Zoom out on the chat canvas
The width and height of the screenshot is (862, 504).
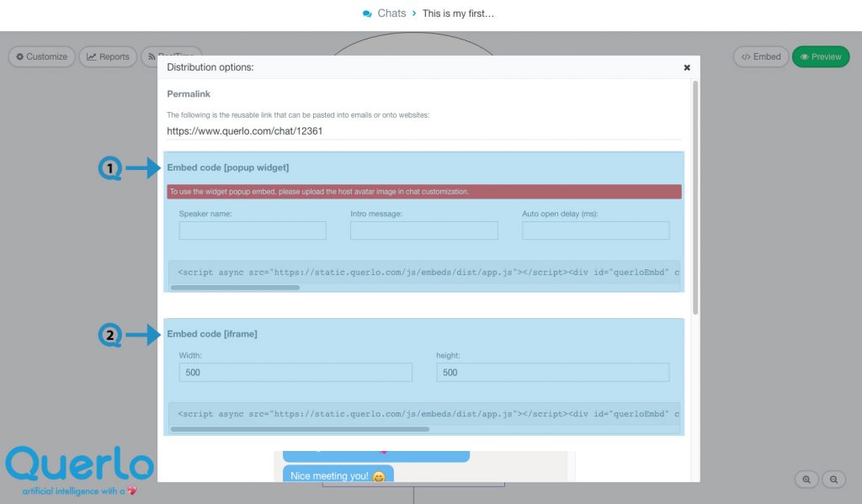pos(834,480)
